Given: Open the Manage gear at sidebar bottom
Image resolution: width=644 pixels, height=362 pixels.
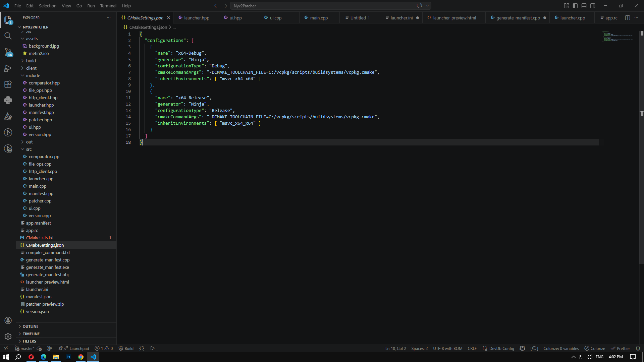Looking at the screenshot, I should point(8,337).
